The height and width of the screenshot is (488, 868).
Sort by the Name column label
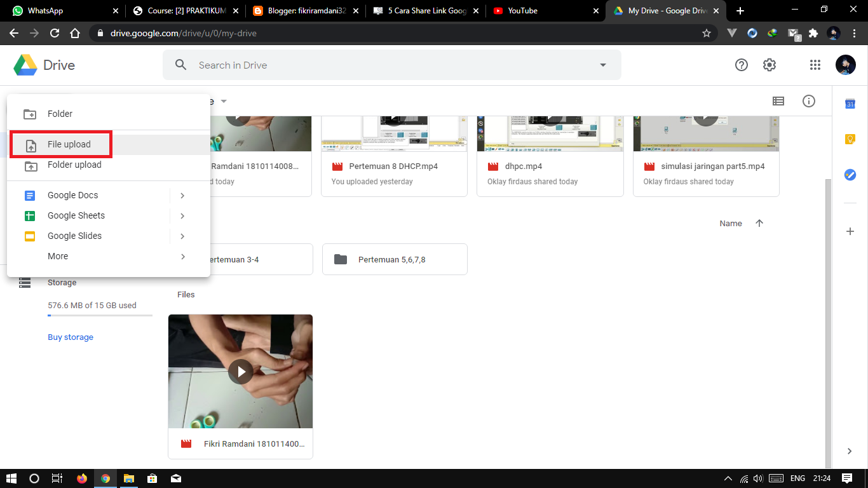click(x=731, y=223)
